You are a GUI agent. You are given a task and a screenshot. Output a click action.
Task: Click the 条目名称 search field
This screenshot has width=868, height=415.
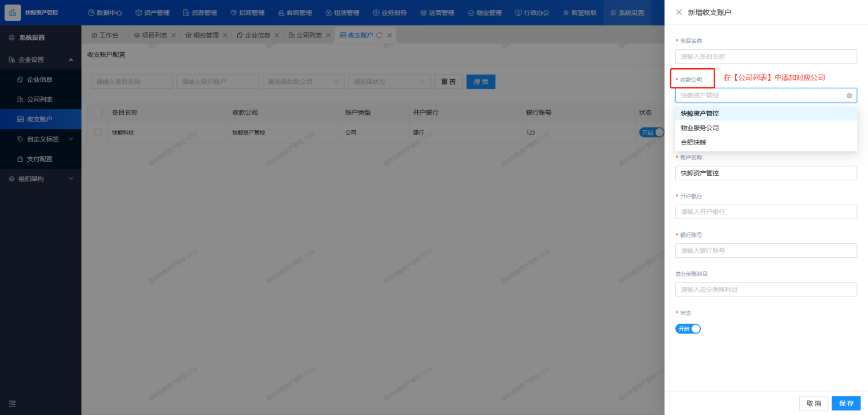(132, 82)
